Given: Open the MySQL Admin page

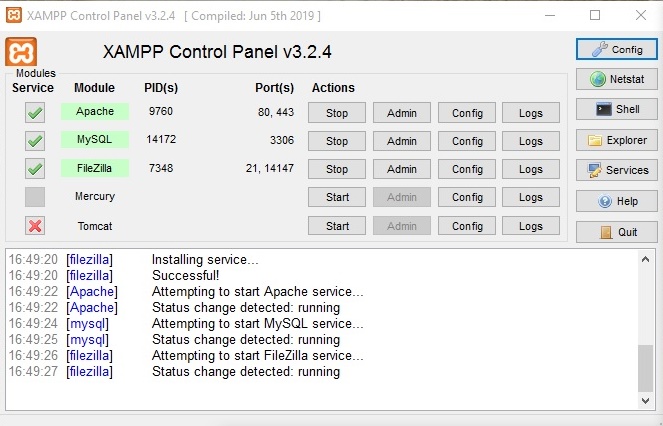Looking at the screenshot, I should point(402,141).
